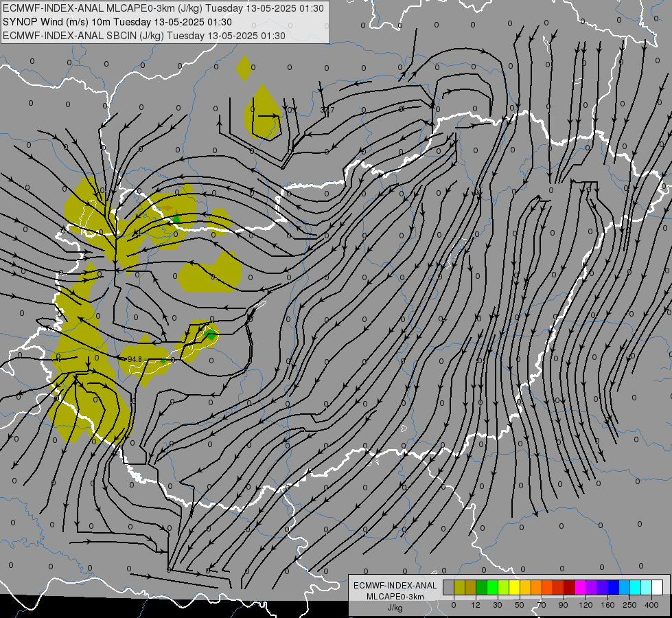The height and width of the screenshot is (618, 672).
Task: Pick the white swatch at legend end
Action: point(657,587)
